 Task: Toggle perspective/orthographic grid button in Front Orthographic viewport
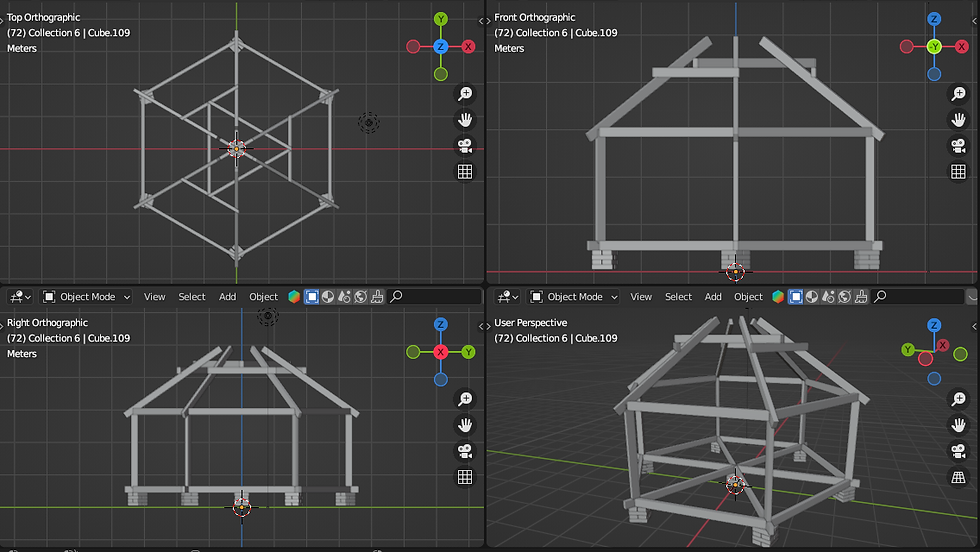958,172
